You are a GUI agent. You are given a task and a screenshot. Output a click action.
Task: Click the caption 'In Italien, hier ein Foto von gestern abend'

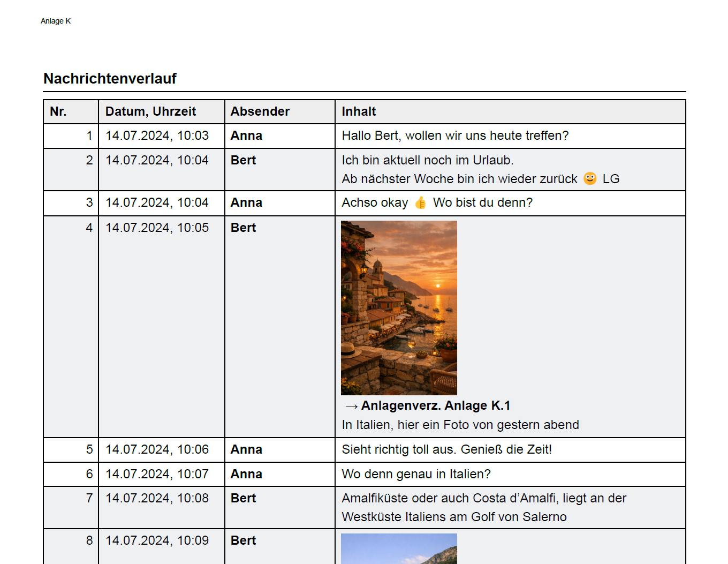460,425
